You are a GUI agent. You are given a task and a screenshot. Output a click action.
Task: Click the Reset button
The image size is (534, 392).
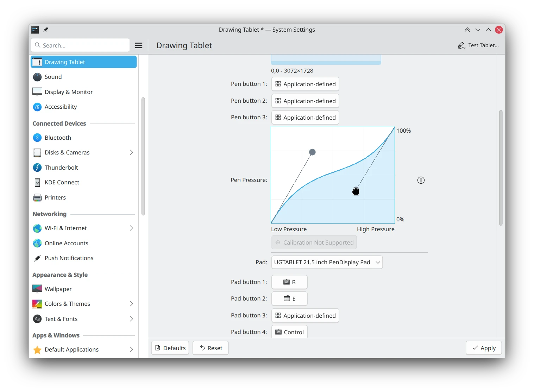tap(211, 348)
